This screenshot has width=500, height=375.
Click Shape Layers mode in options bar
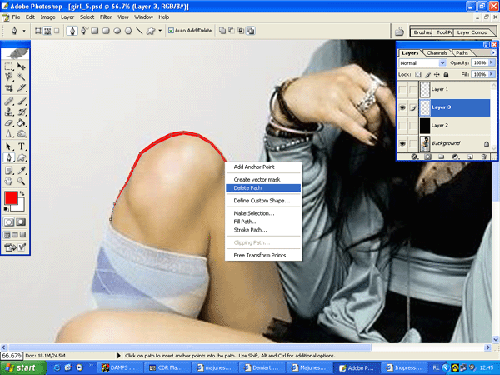(38, 31)
